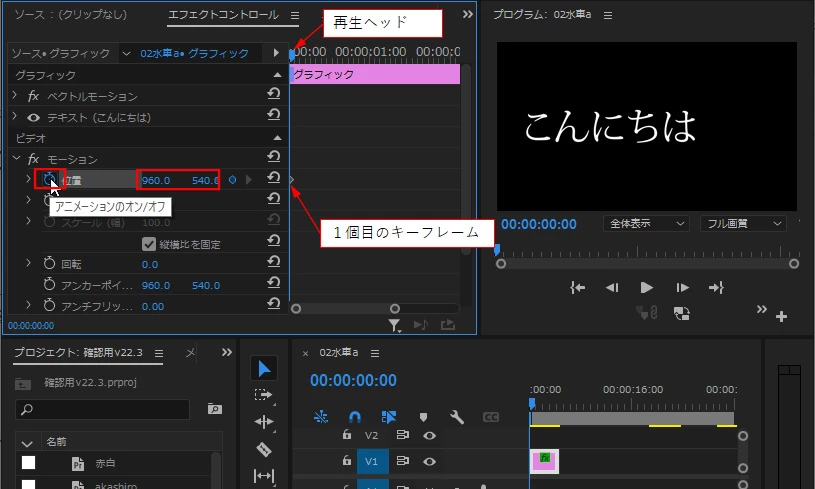
Task: Open 02水車a sequence panel menu
Action: [375, 353]
